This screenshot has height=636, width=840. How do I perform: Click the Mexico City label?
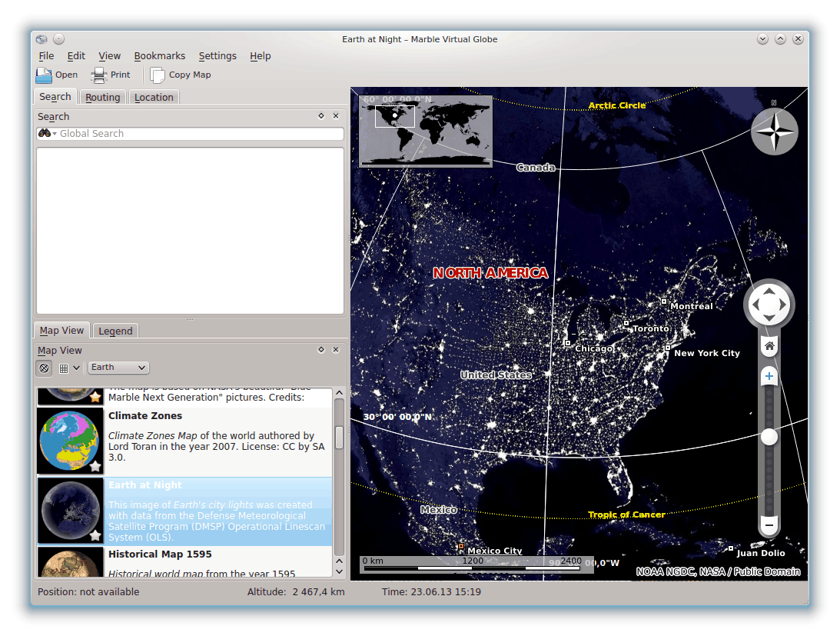click(x=494, y=550)
